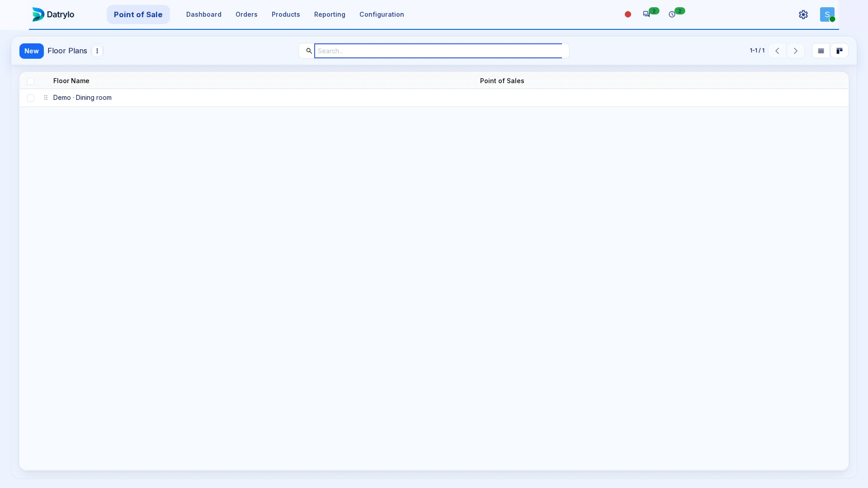Viewport: 868px width, 488px height.
Task: Click the Datrylo logo icon
Action: pos(38,14)
